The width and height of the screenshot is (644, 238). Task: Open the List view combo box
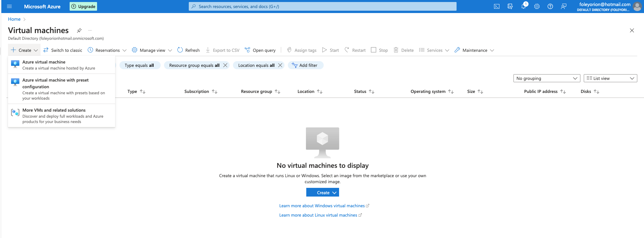point(610,78)
